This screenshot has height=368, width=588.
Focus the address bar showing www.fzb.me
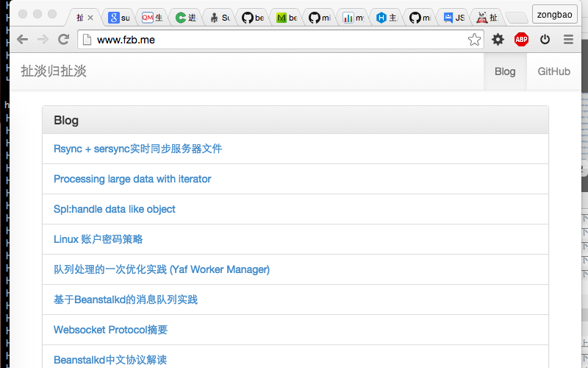pos(279,40)
